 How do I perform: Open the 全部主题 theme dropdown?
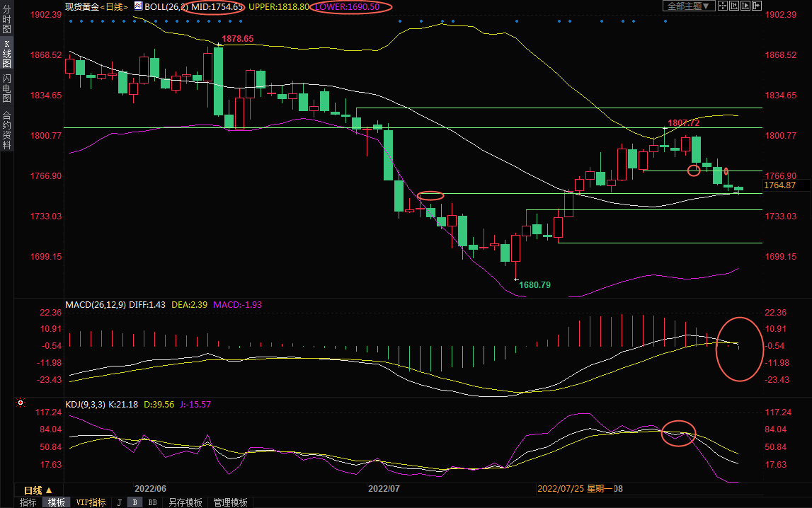tap(687, 6)
